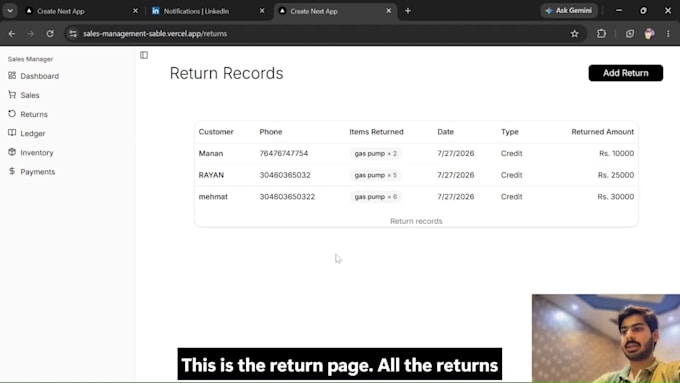
Task: Select customer Manan in the table
Action: click(x=211, y=154)
